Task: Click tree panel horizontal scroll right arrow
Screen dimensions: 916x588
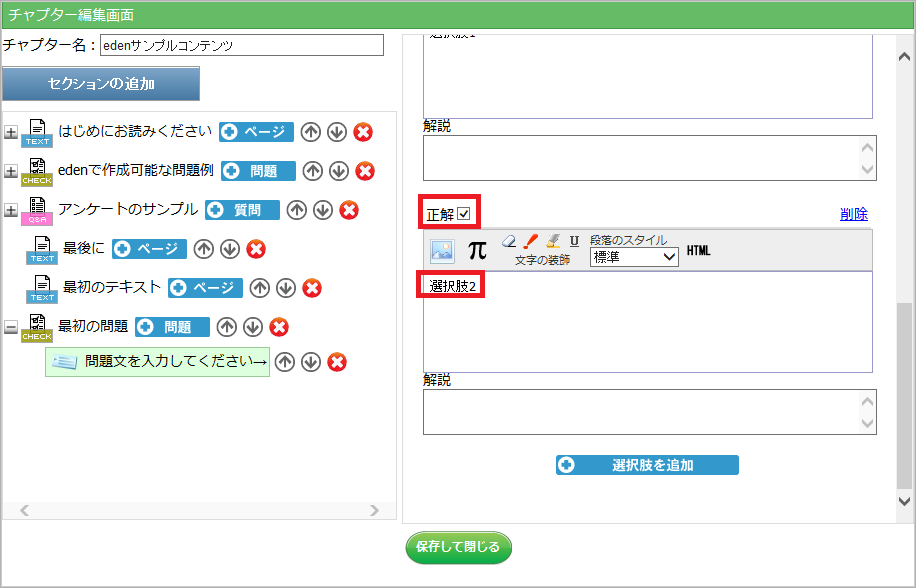Action: tap(374, 511)
